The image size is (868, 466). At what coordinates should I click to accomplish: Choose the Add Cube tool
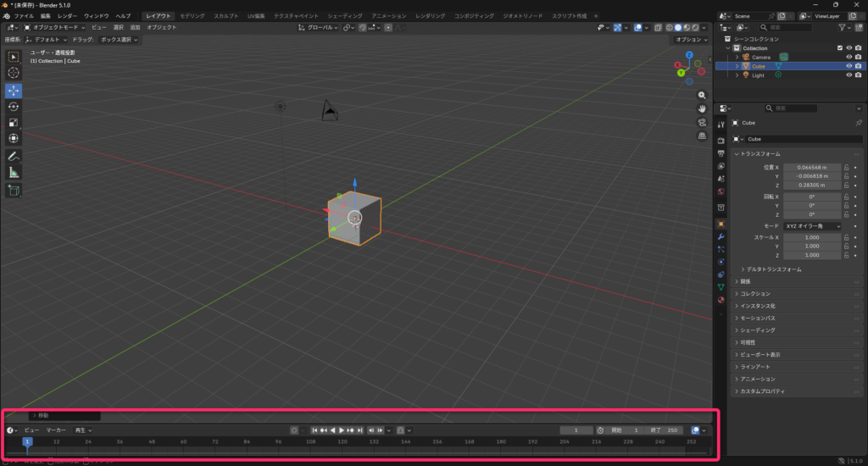coord(14,191)
